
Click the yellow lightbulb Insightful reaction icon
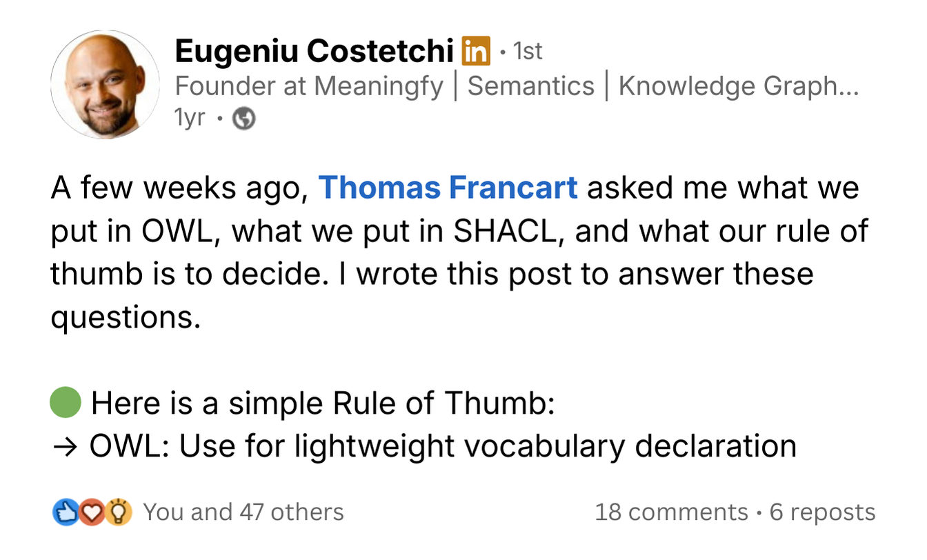[119, 512]
